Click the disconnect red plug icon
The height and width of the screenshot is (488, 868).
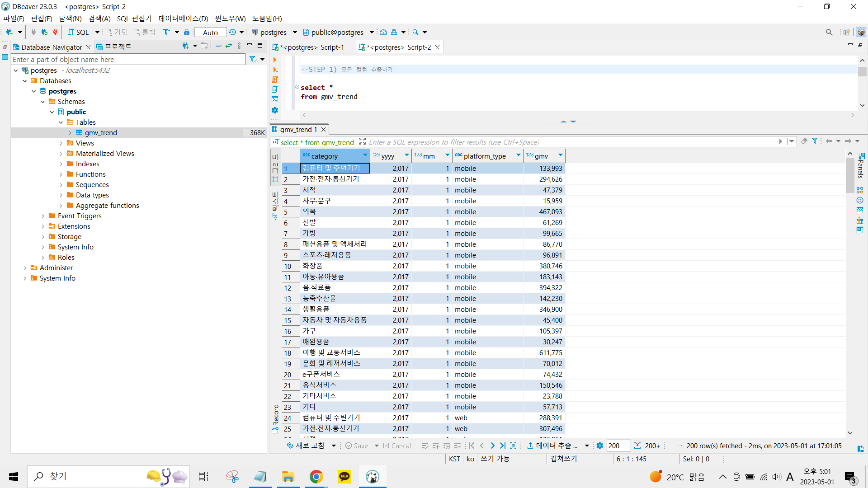[55, 32]
